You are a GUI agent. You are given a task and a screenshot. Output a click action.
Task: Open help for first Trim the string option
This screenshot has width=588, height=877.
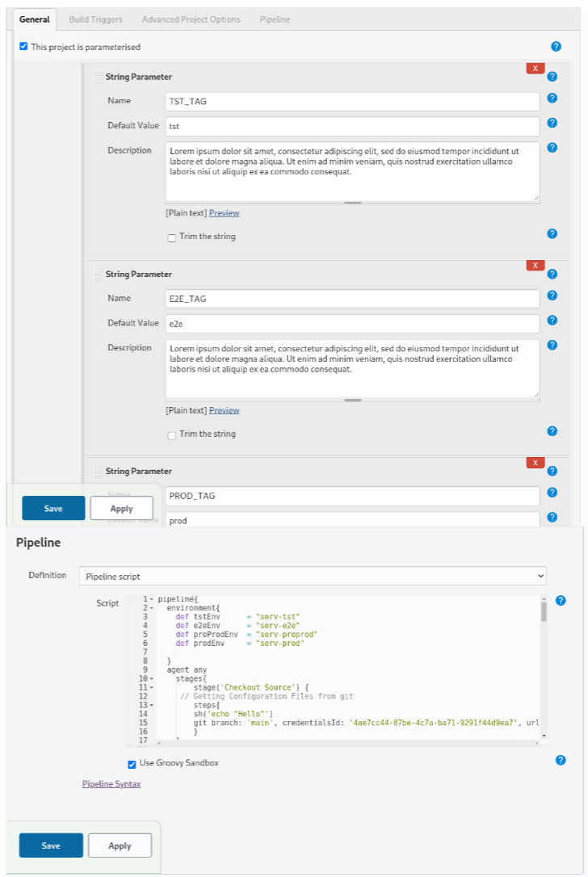pos(552,234)
